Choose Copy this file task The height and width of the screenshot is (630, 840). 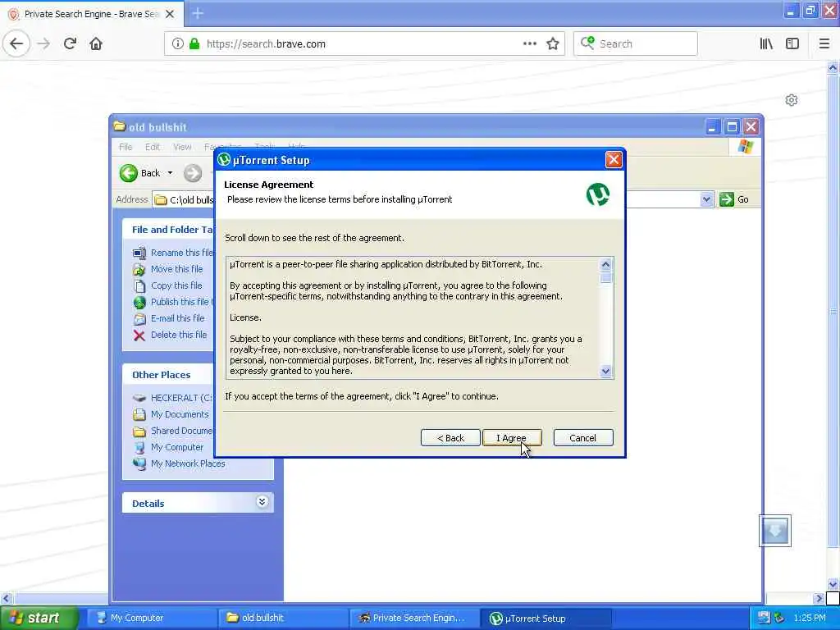(176, 285)
